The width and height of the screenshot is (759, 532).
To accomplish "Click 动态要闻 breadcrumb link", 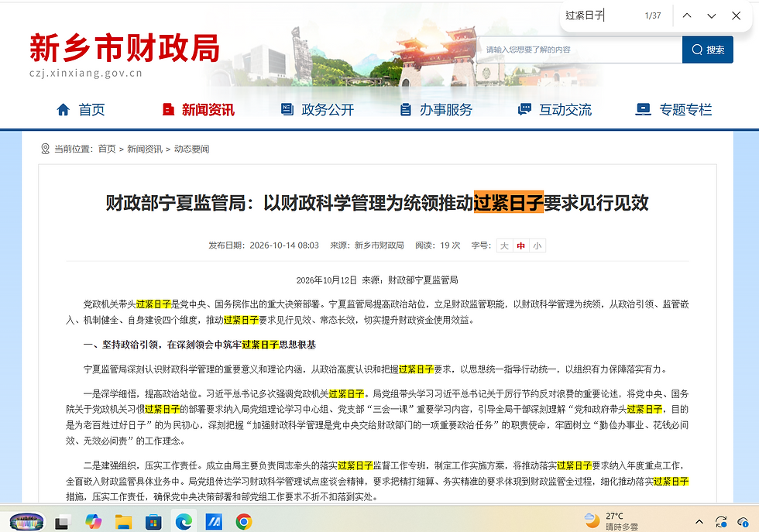I will coord(192,149).
